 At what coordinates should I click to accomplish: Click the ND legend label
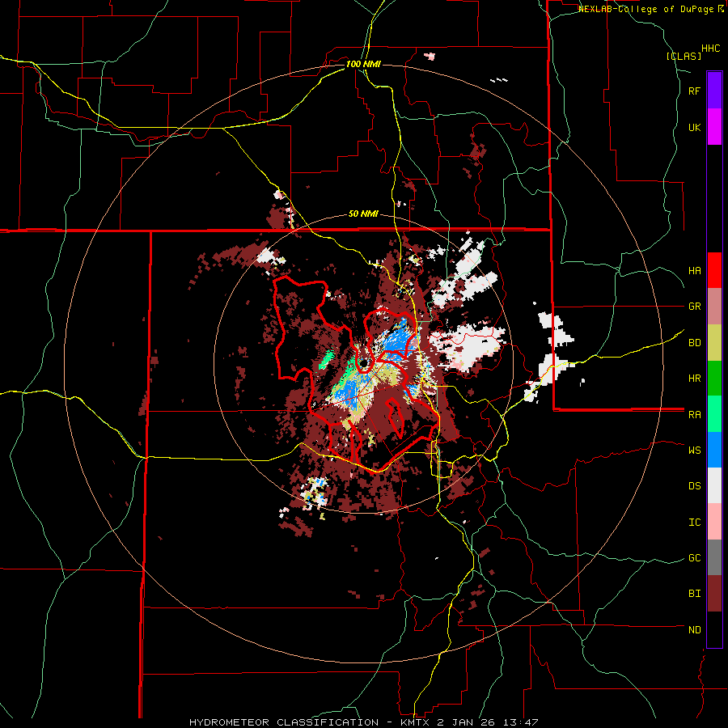click(694, 629)
